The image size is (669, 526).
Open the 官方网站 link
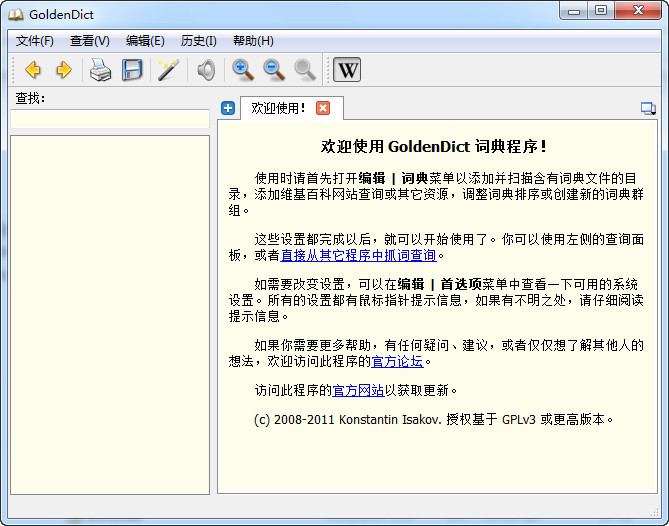[358, 390]
